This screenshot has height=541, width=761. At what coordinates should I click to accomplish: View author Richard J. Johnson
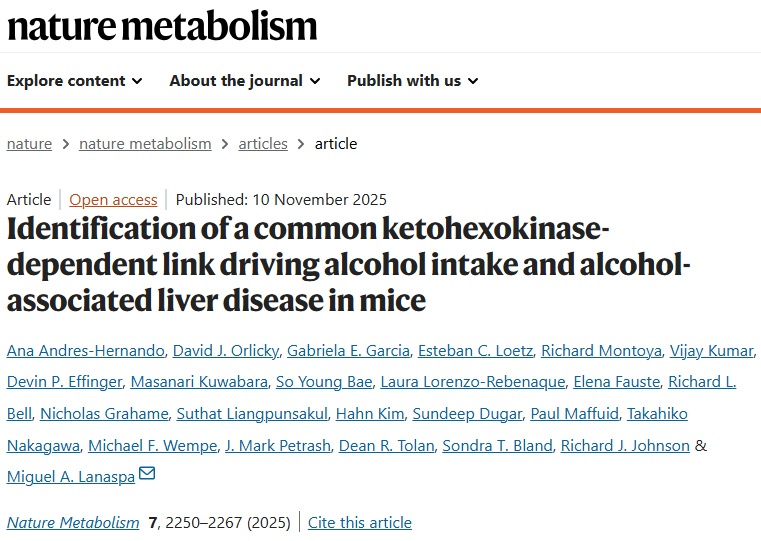(x=625, y=445)
